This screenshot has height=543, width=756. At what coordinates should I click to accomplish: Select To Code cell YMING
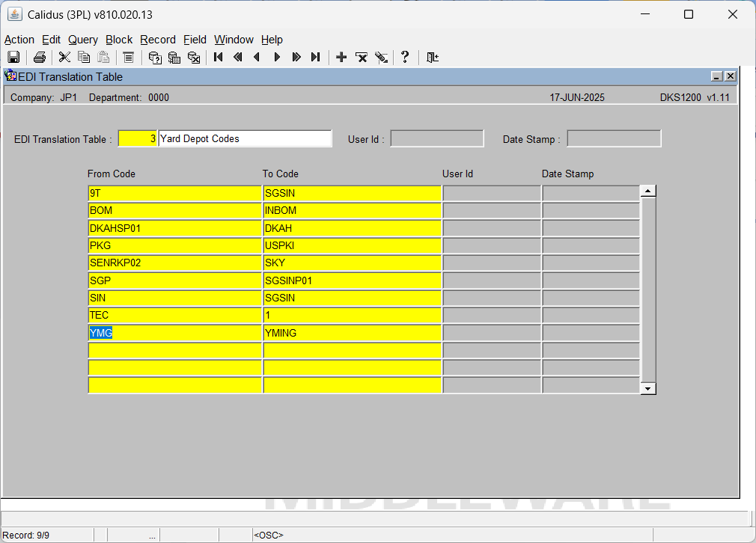coord(353,333)
